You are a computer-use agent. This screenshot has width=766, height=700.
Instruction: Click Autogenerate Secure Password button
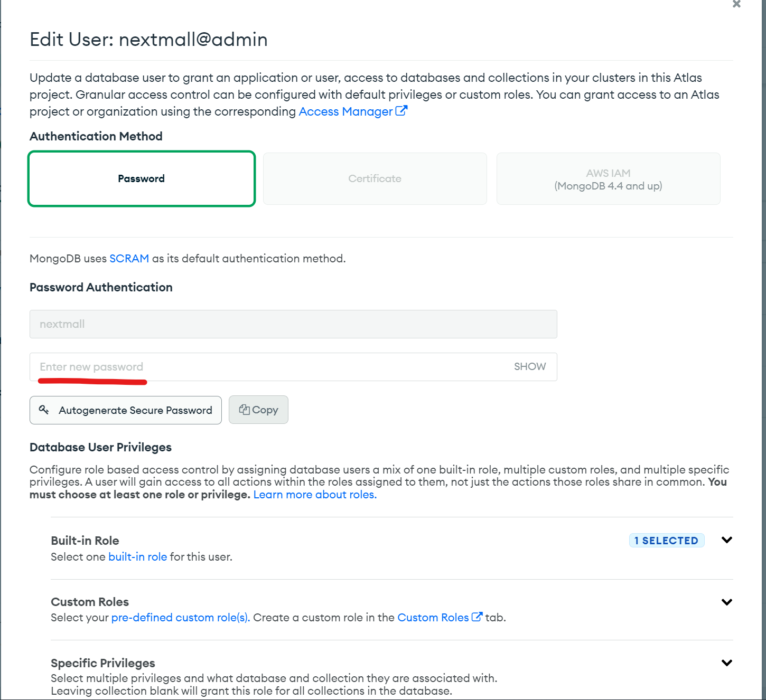[x=126, y=410]
